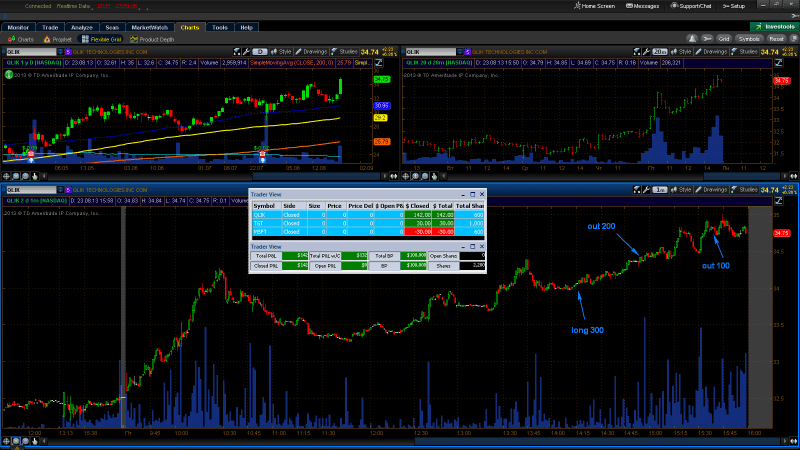Image resolution: width=800 pixels, height=450 pixels.
Task: Click the share icon in the top-left chart
Action: 237,52
